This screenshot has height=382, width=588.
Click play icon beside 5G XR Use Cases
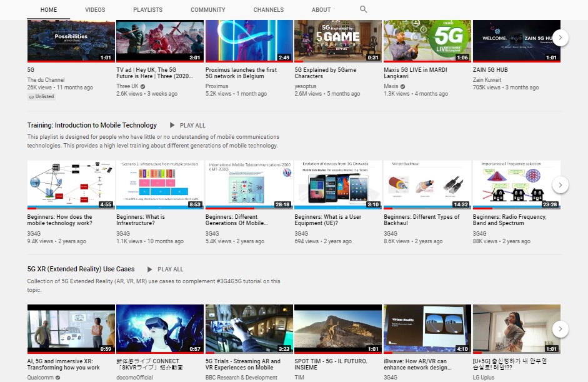tap(149, 269)
